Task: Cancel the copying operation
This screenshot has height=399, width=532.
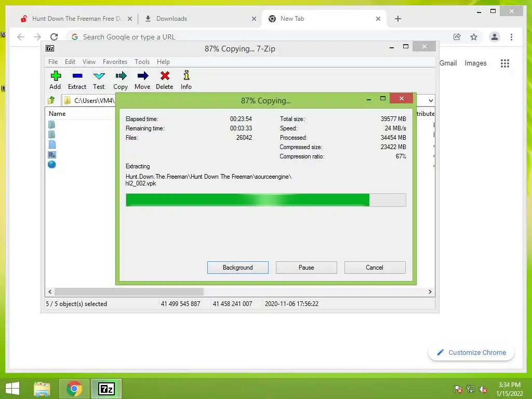Action: (375, 268)
